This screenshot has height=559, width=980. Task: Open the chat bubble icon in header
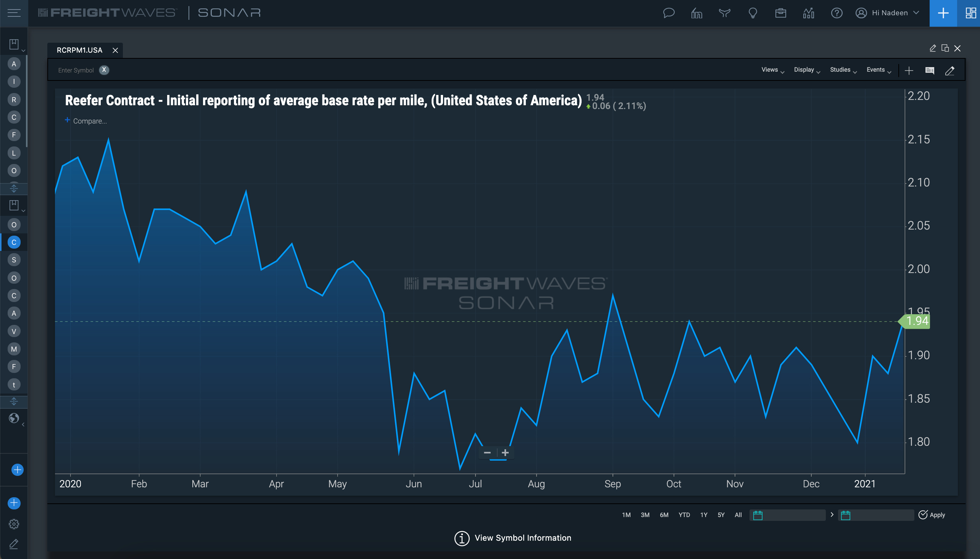[x=669, y=13]
